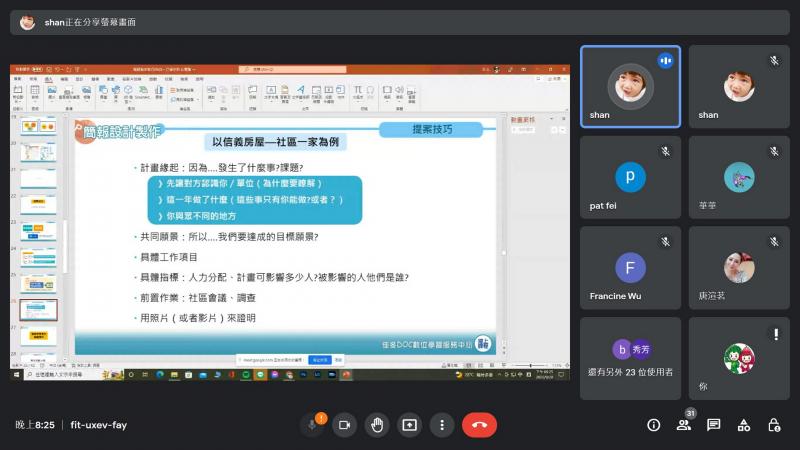Raise your hand in the meeting
The image size is (800, 450).
point(377,425)
